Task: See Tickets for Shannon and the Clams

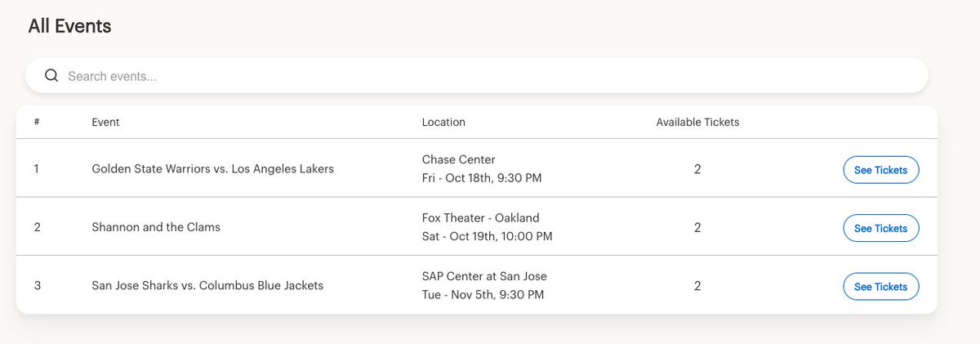Action: click(881, 229)
